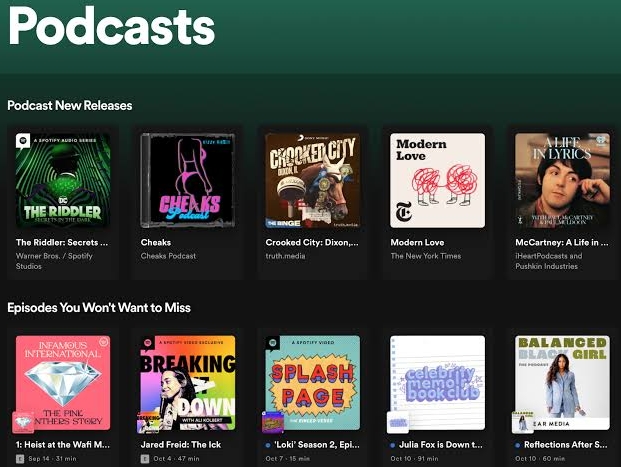The image size is (621, 467).
Task: Click the 'Sep 14 · 31 min' episode details
Action: [52, 459]
